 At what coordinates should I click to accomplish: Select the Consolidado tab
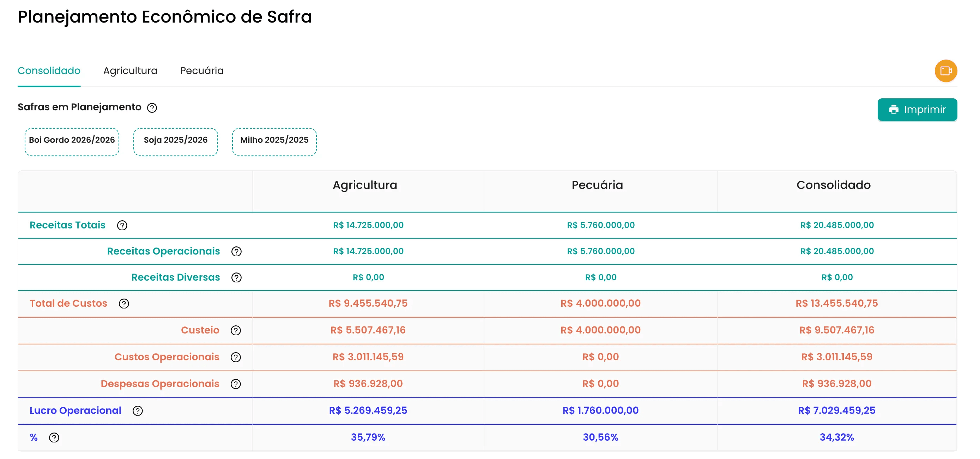(x=49, y=71)
